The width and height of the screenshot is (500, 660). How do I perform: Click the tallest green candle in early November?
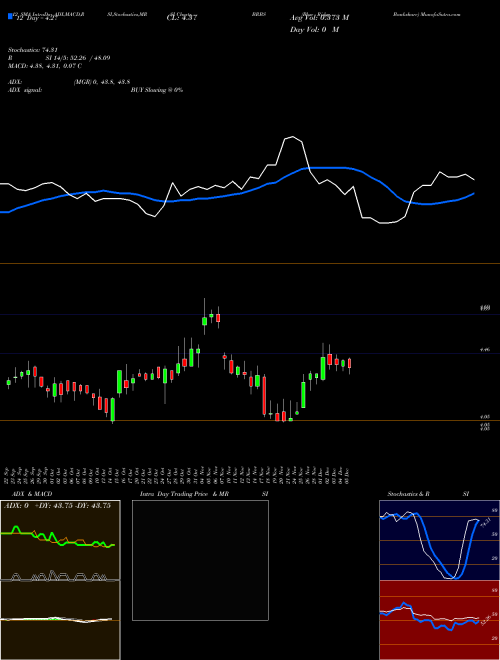205,321
